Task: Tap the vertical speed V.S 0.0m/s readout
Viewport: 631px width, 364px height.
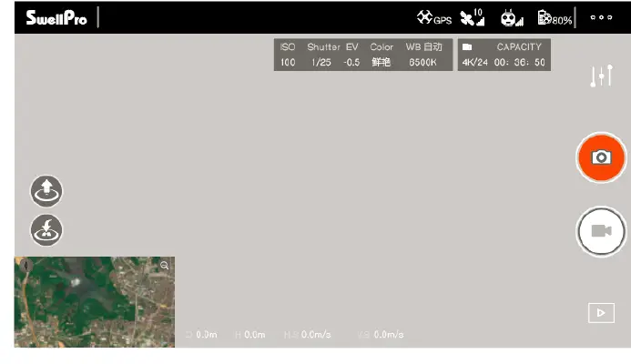Action: point(381,335)
